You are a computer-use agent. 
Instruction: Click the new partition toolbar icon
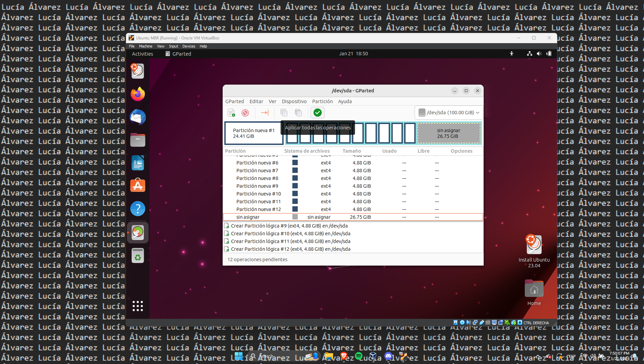click(231, 113)
